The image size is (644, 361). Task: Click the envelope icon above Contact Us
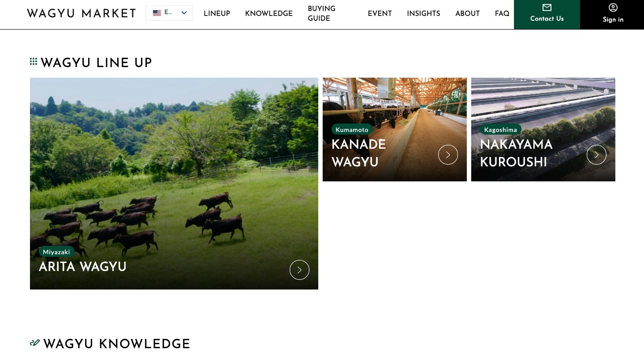click(547, 8)
